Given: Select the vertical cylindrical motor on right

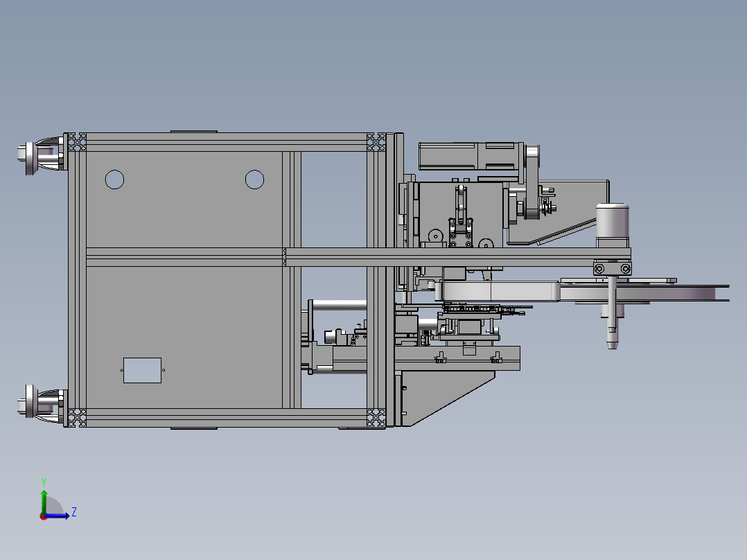Looking at the screenshot, I should tap(613, 225).
